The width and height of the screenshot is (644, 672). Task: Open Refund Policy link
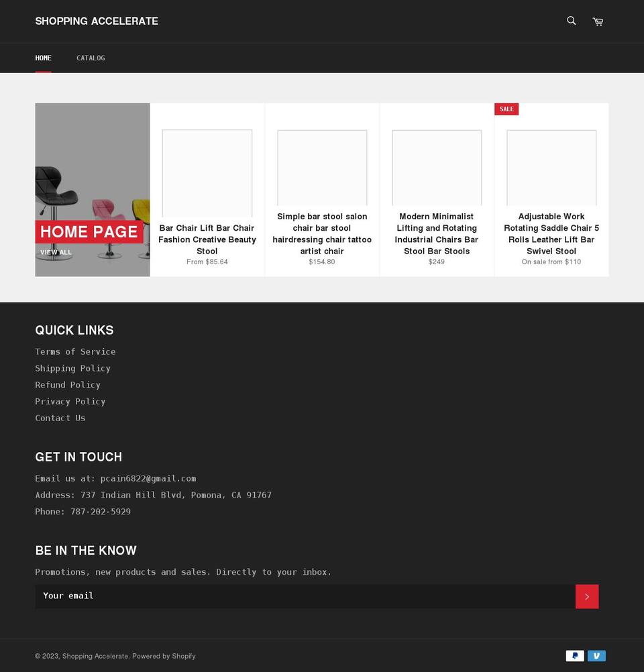point(68,385)
